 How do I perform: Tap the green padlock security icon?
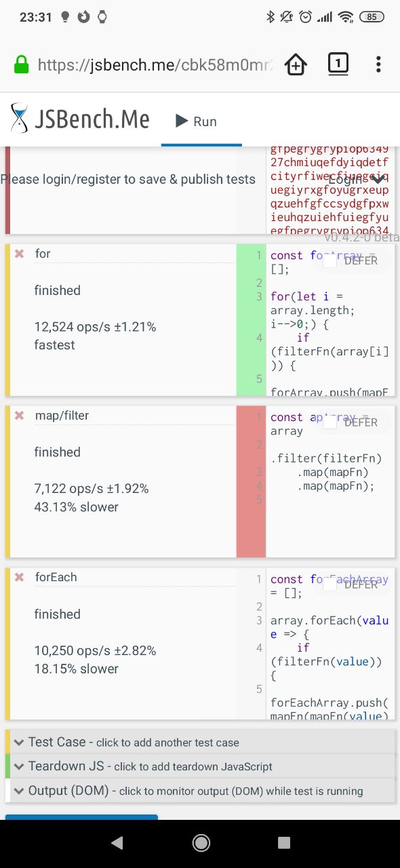[22, 65]
